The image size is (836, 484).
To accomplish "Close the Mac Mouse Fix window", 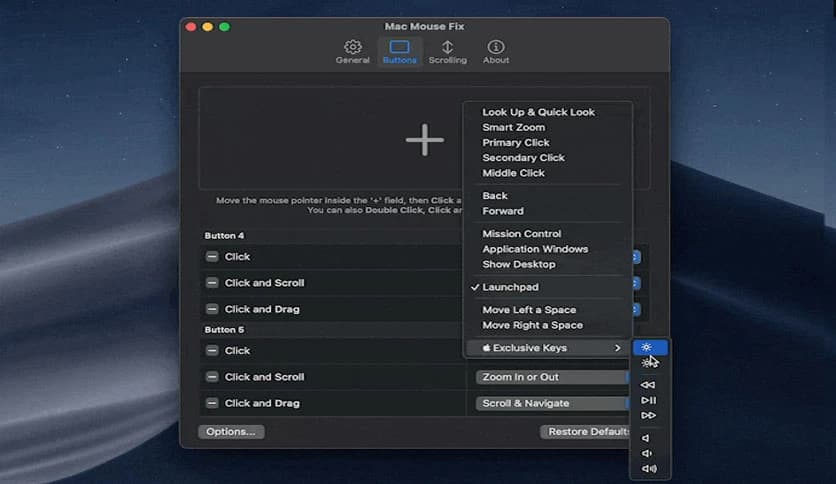I will [x=191, y=27].
